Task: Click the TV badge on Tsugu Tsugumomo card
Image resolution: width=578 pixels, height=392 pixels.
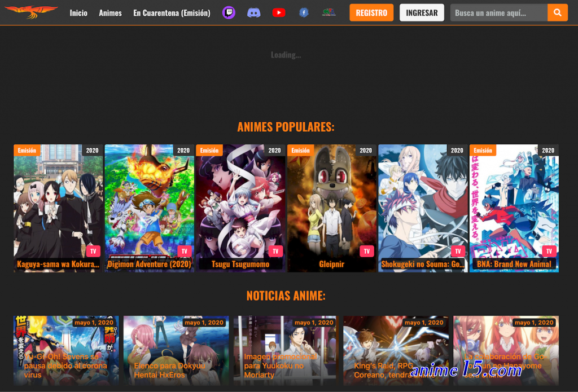Action: [275, 251]
